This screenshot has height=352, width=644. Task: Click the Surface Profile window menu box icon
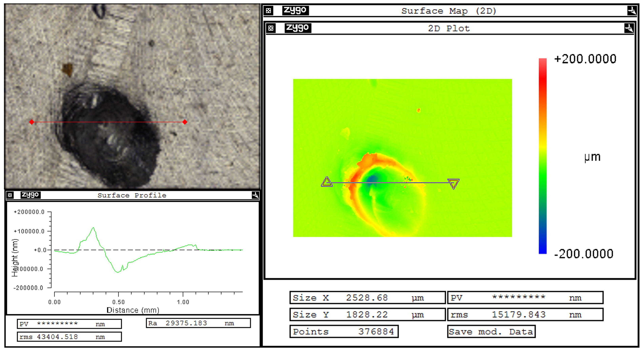pos(10,195)
